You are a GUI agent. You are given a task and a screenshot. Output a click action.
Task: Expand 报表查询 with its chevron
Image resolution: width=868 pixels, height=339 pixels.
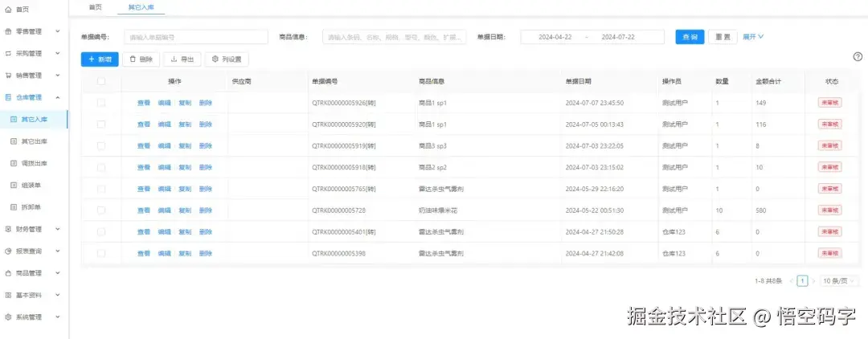coord(58,251)
